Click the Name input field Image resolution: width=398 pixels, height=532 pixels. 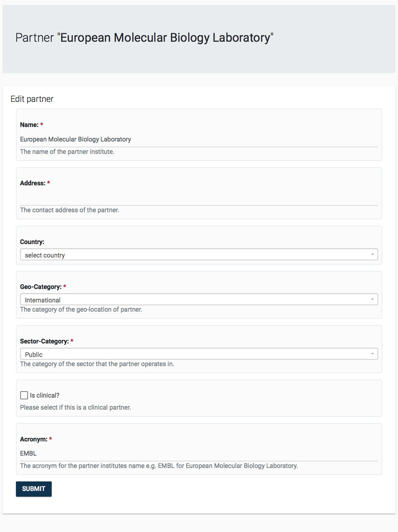199,139
